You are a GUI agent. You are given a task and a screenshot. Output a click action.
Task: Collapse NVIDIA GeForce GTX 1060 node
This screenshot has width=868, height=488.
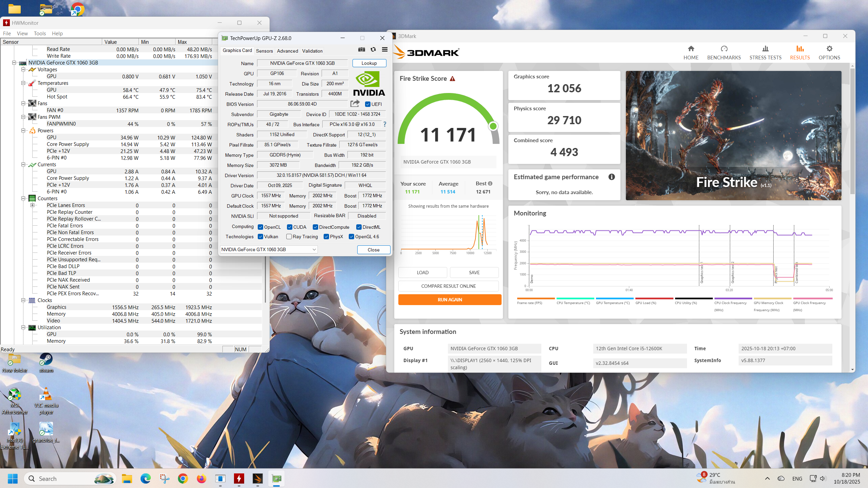pyautogui.click(x=14, y=62)
